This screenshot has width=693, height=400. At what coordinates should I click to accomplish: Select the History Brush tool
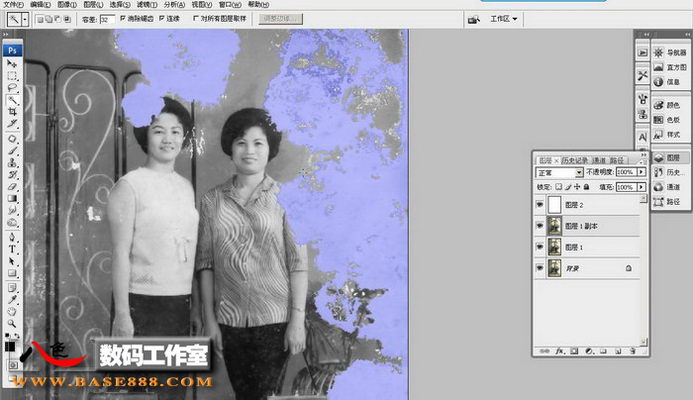[12, 175]
